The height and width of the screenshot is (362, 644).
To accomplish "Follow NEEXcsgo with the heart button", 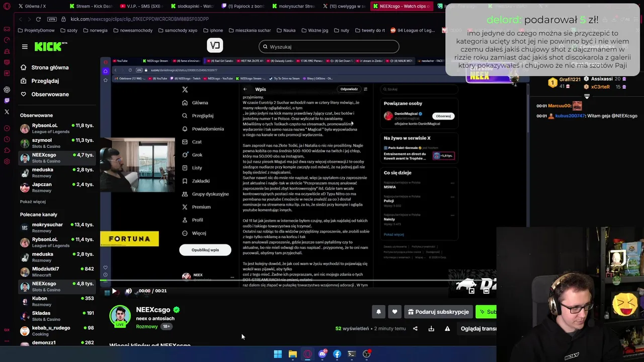I will coord(394,312).
